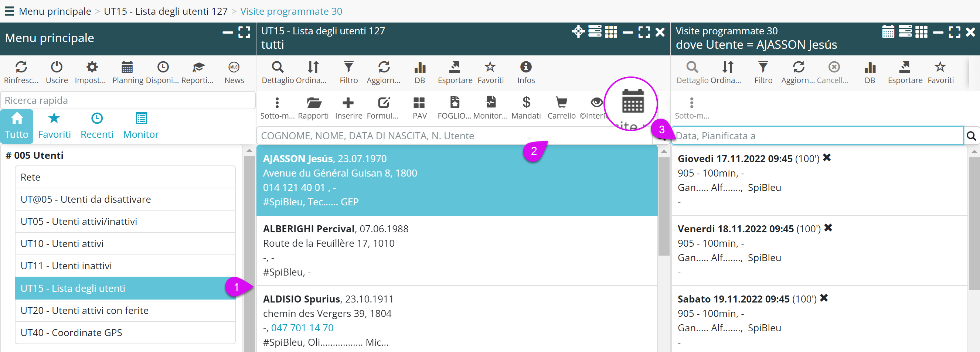Switch to the Recenti tab

pos(96,126)
